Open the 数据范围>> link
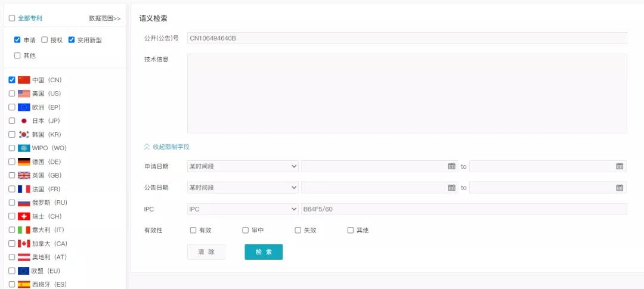This screenshot has width=644, height=289. (x=105, y=18)
